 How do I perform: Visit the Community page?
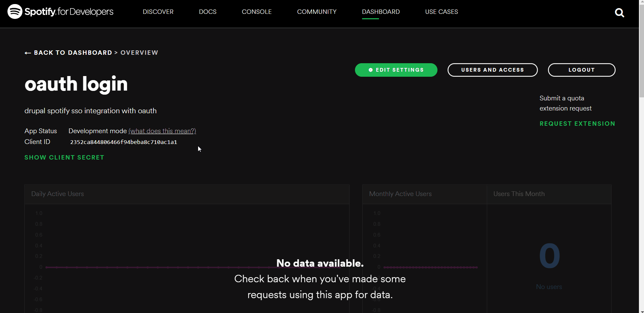click(x=317, y=12)
